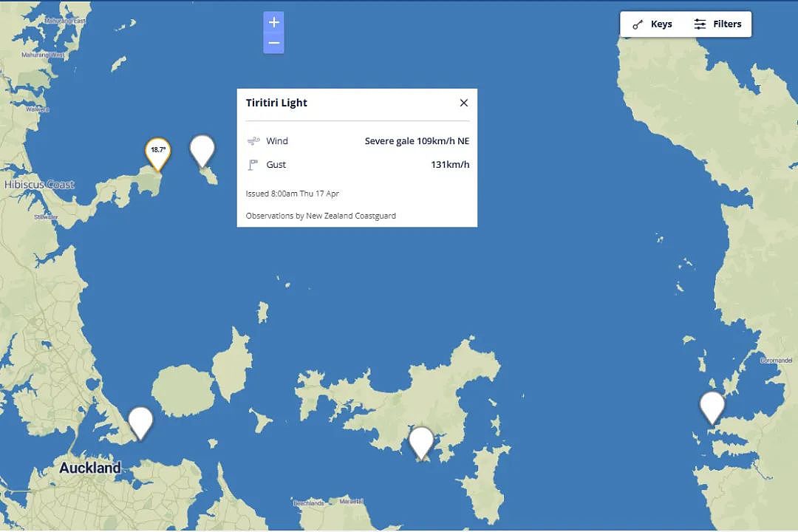The image size is (798, 532).
Task: Click the Waiwera map label
Action: [x=38, y=109]
